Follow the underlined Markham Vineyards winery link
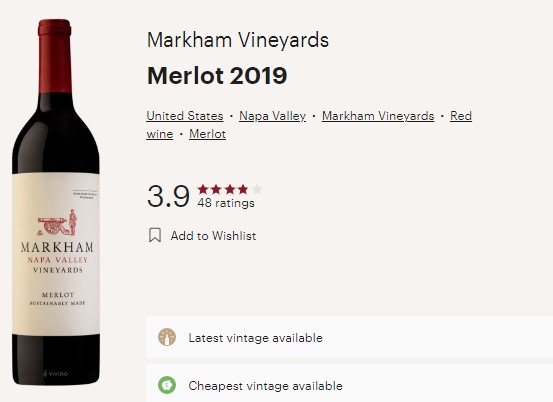 point(378,116)
